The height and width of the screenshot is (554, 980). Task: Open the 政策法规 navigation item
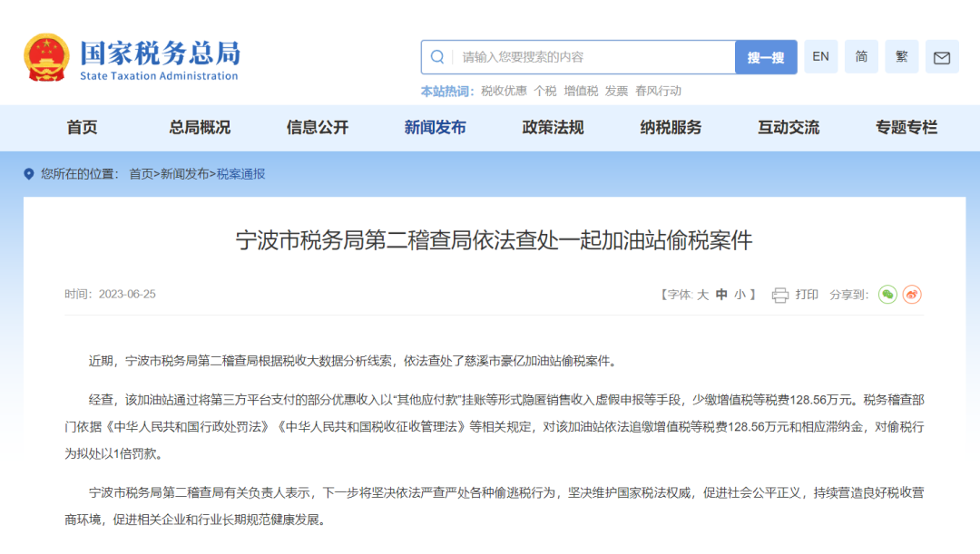pos(554,128)
